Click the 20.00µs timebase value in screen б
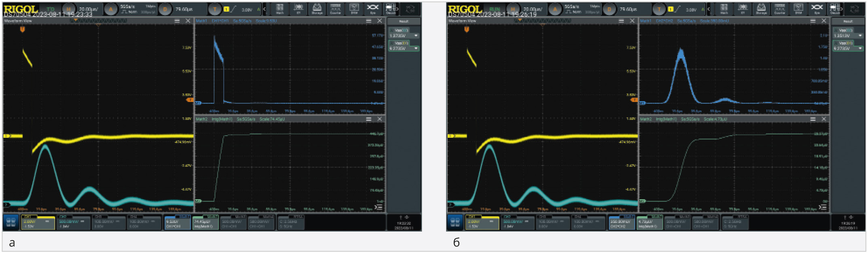This screenshot has height=253, width=868. (533, 9)
